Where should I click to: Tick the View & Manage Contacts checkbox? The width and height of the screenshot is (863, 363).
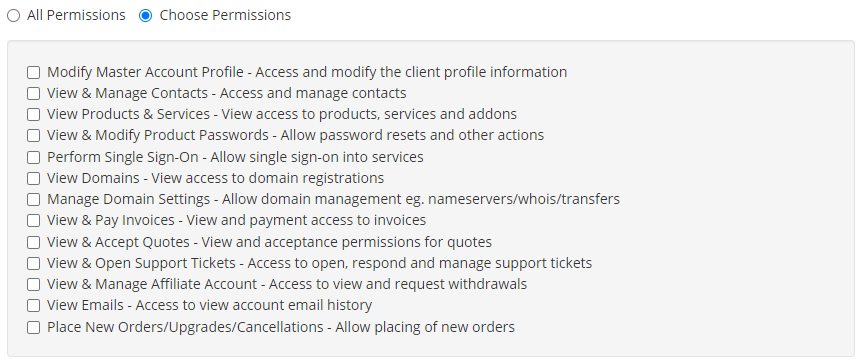34,94
